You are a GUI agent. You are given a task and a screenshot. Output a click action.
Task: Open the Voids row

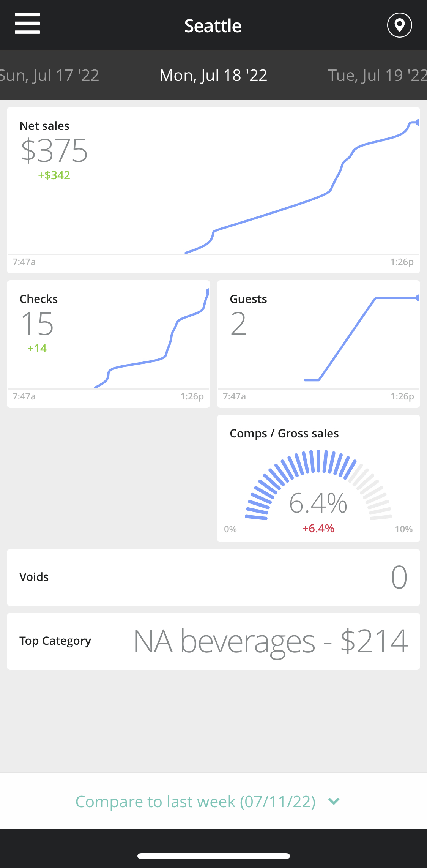tap(213, 577)
